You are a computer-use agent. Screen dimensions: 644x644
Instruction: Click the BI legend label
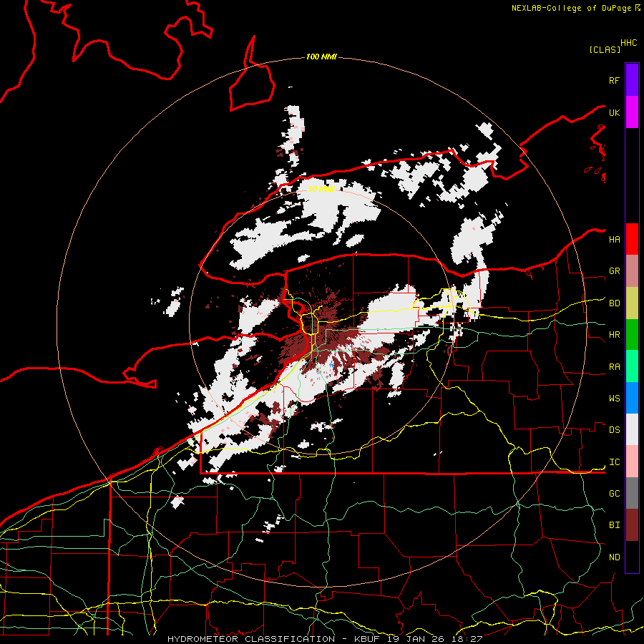pyautogui.click(x=614, y=525)
